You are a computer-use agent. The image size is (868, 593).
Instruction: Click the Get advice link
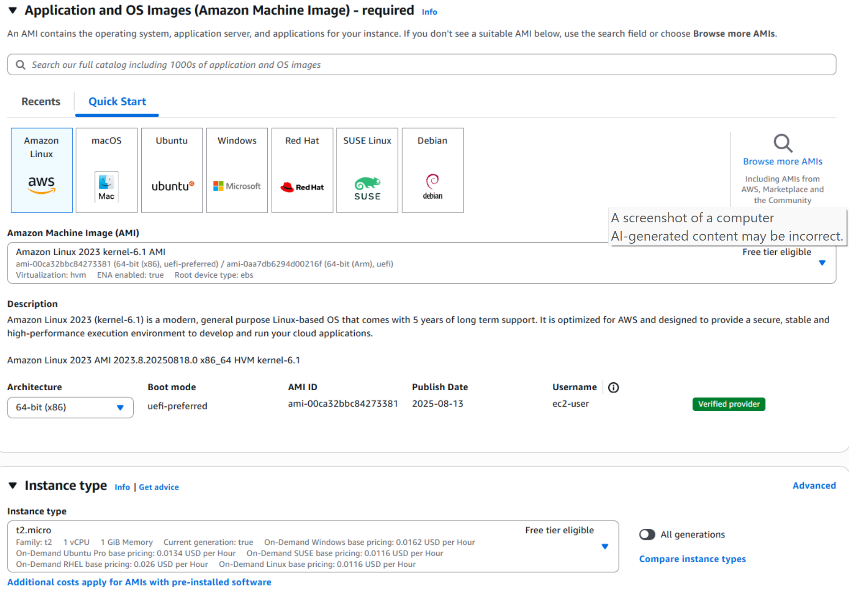(x=159, y=487)
